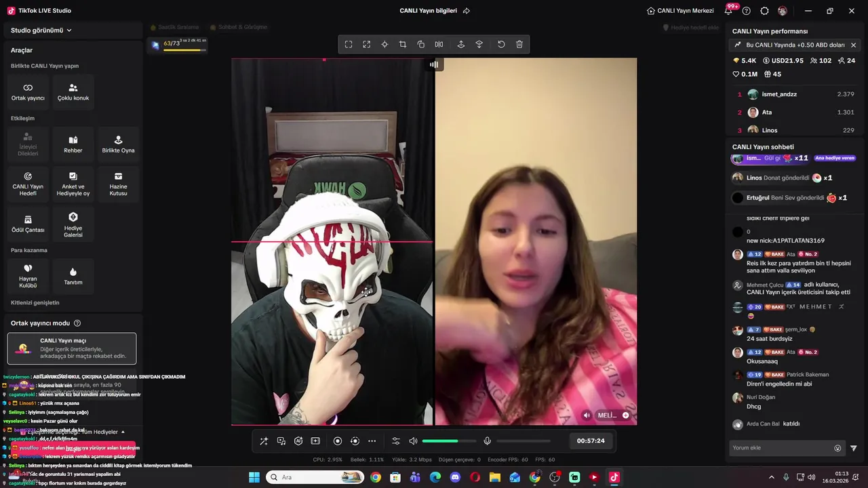Screen dimensions: 868x488
Task: Open the audio mixer settings icon
Action: click(396, 441)
